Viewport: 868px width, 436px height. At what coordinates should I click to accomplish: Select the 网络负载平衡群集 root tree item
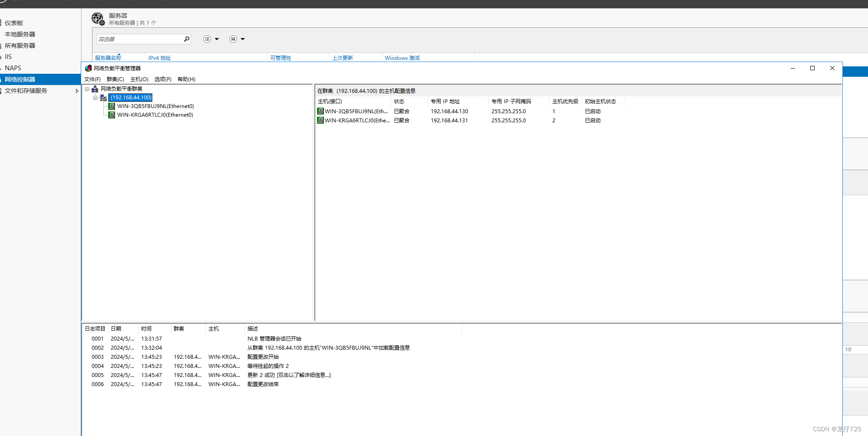122,89
